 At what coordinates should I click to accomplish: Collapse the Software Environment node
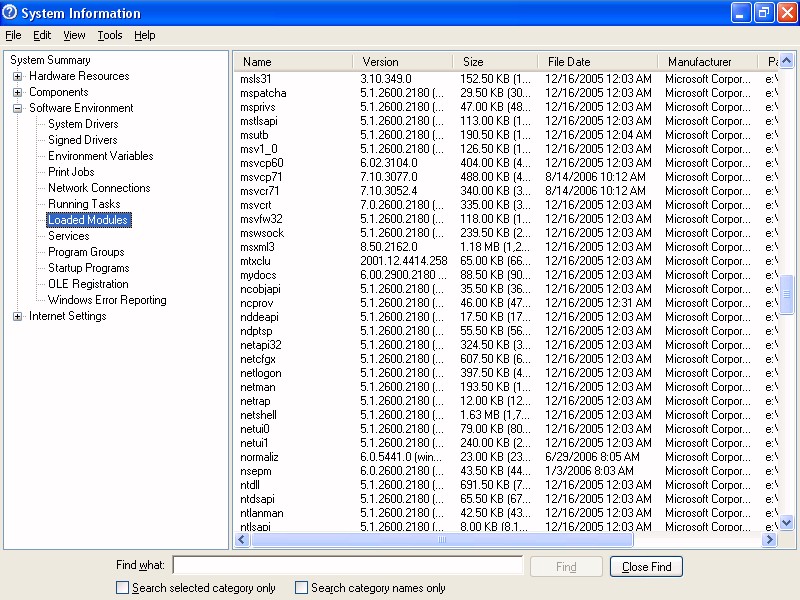click(18, 108)
